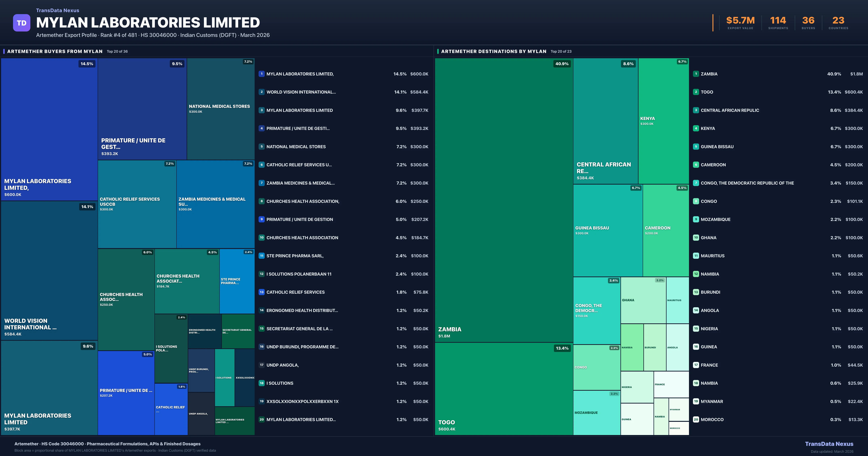Click rank badge 1 next to Zambia destination

(x=696, y=74)
